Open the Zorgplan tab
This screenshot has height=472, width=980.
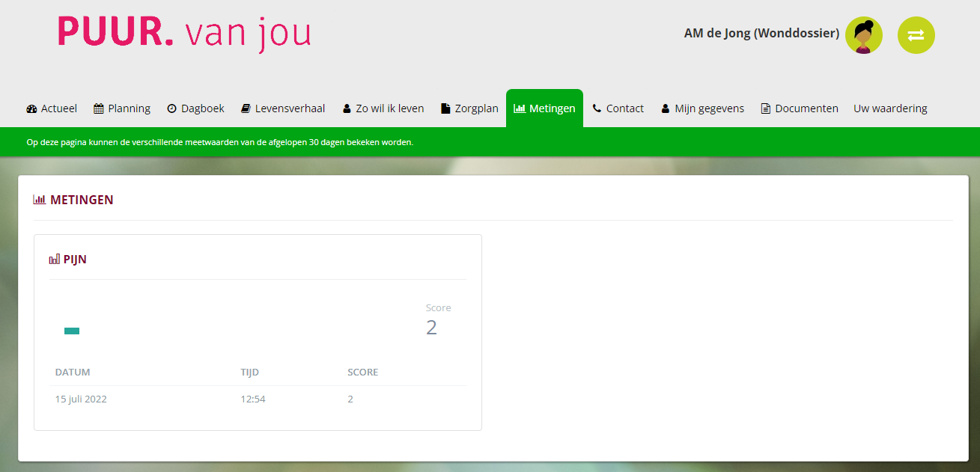tap(469, 108)
